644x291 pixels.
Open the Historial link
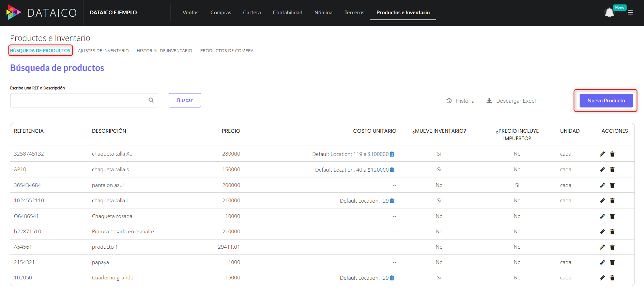click(x=461, y=101)
